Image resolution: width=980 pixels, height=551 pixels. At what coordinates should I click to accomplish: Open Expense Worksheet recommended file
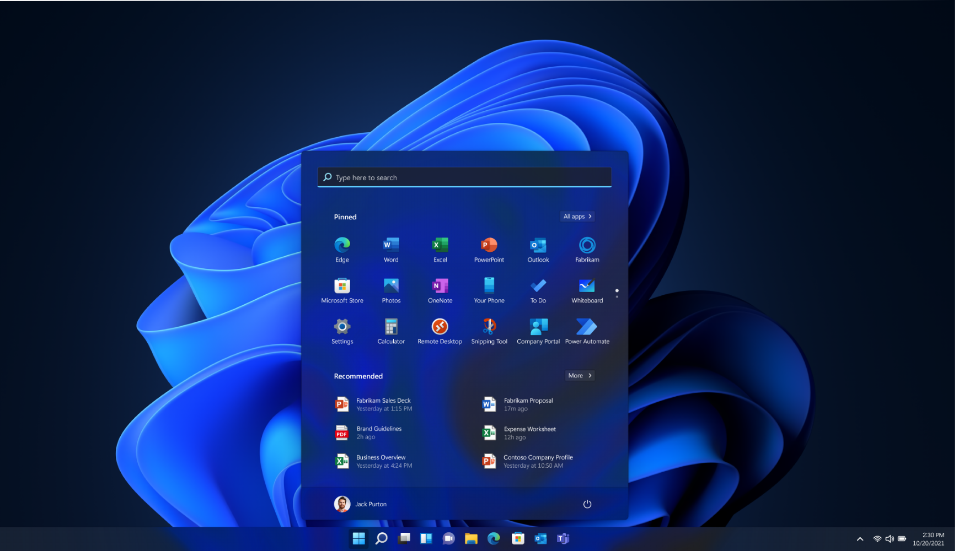[x=520, y=433]
